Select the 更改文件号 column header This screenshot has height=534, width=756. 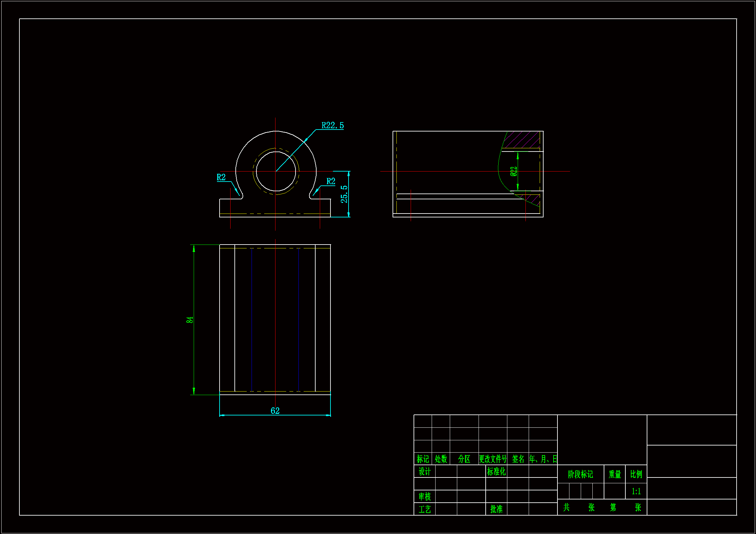[x=492, y=459]
